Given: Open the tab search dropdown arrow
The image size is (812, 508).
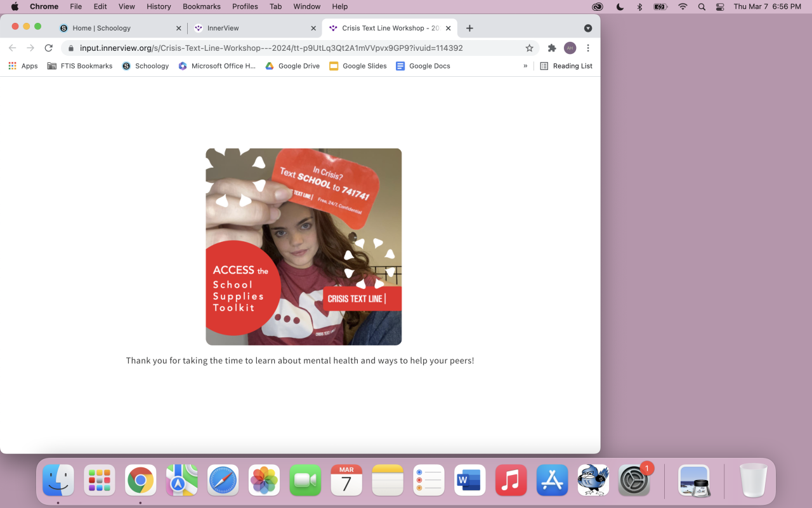Looking at the screenshot, I should point(588,28).
